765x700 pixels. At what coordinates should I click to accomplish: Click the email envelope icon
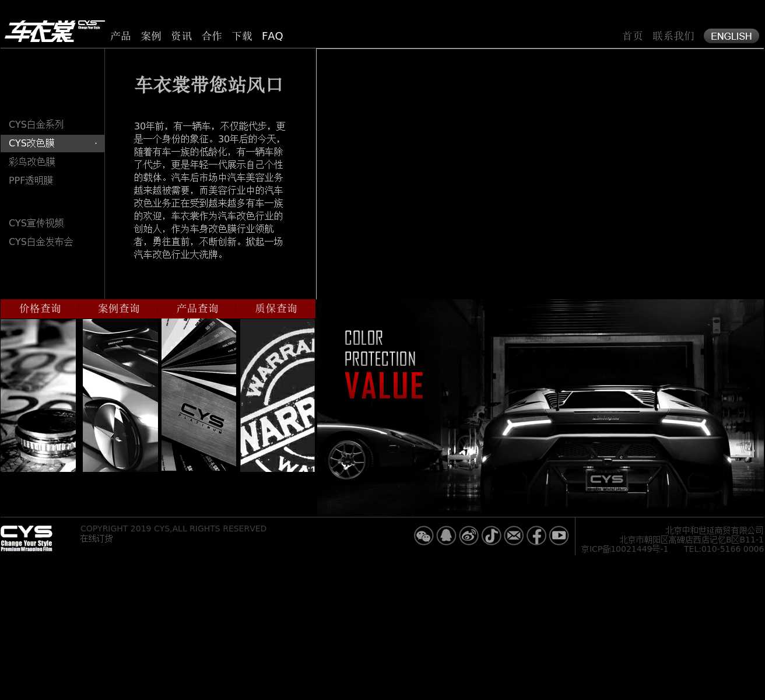pos(514,535)
